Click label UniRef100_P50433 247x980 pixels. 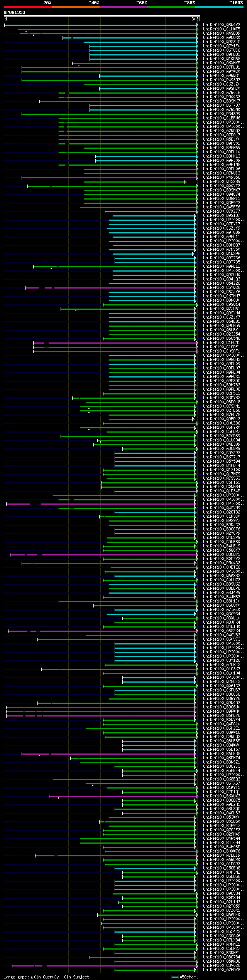(222, 97)
